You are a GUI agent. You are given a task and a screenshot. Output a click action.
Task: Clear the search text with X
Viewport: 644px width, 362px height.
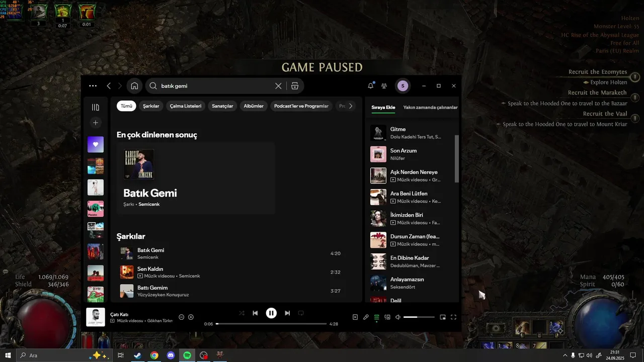(x=278, y=86)
